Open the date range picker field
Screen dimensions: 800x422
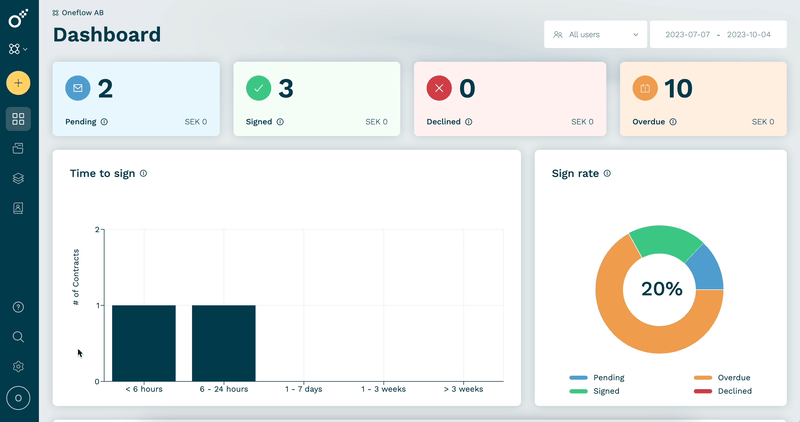[x=718, y=35]
